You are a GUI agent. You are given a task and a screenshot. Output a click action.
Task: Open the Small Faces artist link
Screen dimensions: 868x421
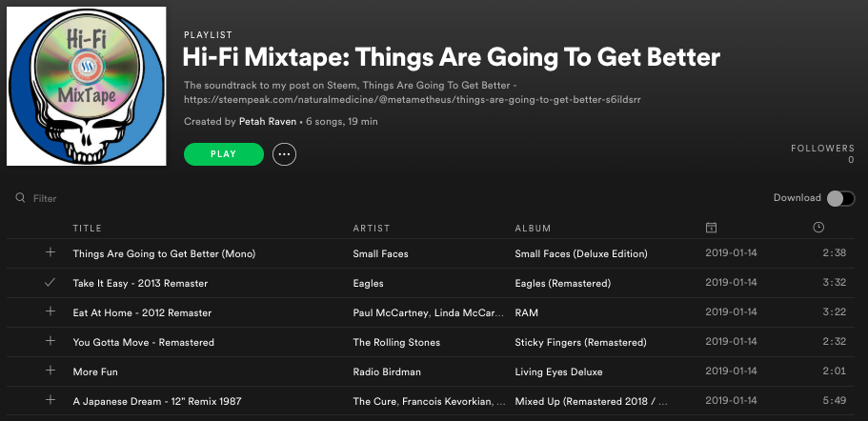(x=381, y=253)
